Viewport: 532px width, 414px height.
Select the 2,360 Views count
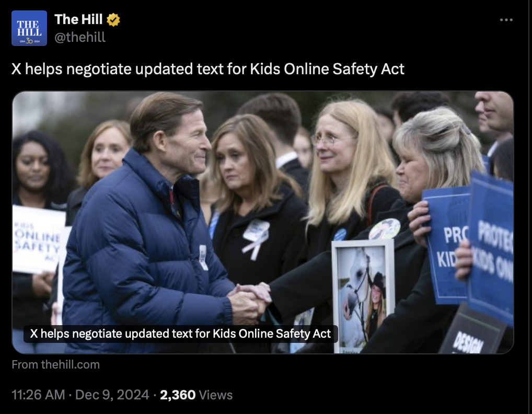point(196,395)
